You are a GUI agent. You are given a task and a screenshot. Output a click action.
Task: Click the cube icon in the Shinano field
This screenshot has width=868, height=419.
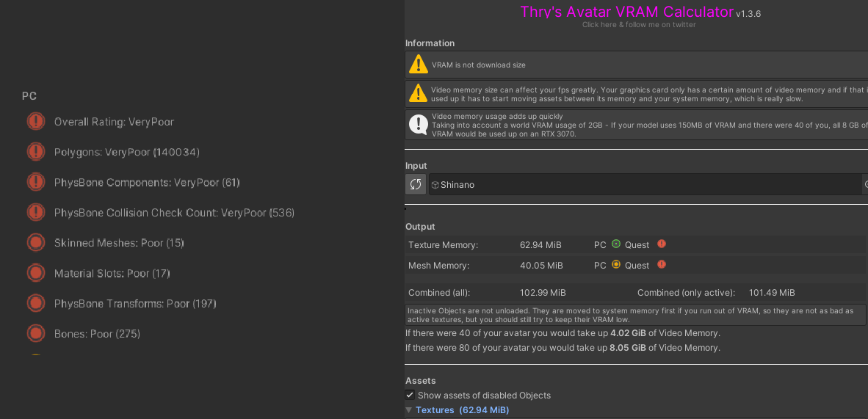(x=435, y=185)
